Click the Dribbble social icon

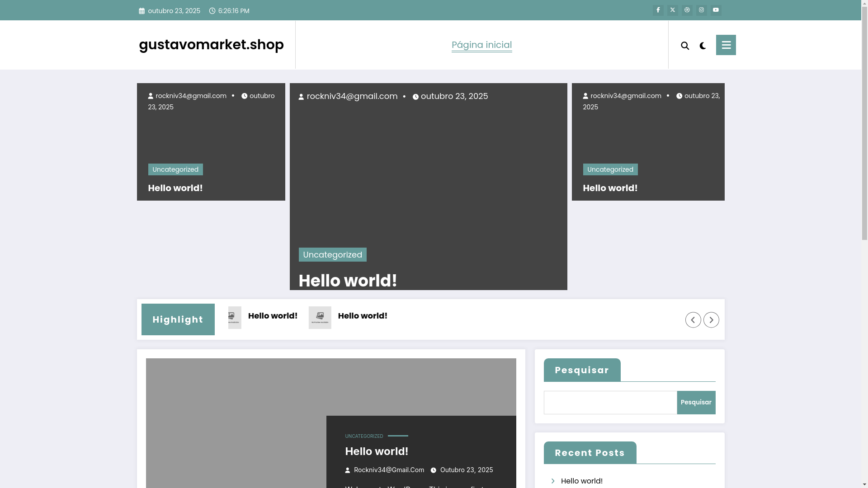point(687,10)
